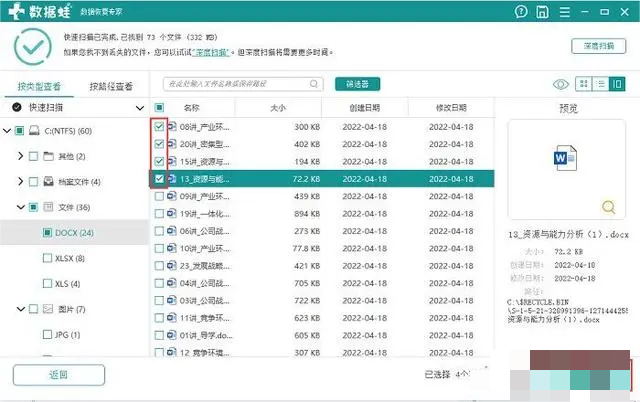Select DOCX (24) in the tree

tap(74, 233)
